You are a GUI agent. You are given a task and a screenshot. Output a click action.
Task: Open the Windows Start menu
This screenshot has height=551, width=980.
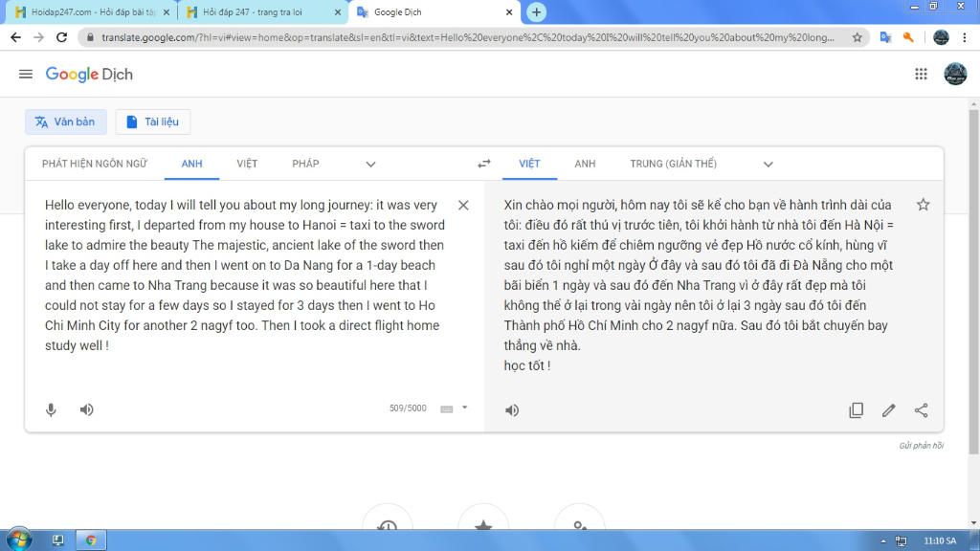click(18, 540)
